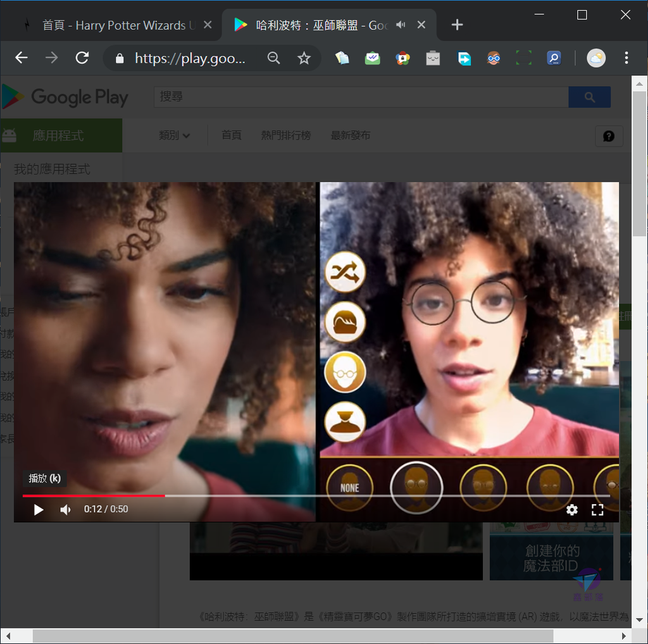Open a new browser tab
648x644 pixels.
click(x=457, y=25)
